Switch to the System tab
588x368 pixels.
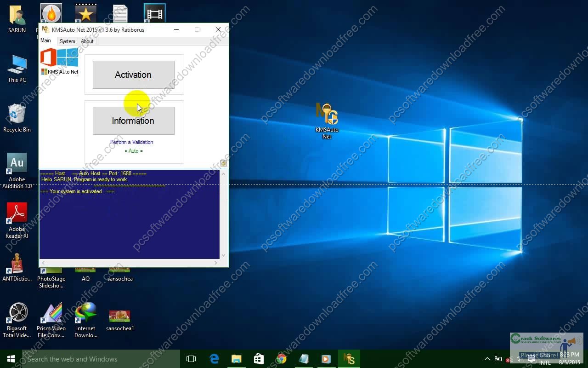(67, 41)
